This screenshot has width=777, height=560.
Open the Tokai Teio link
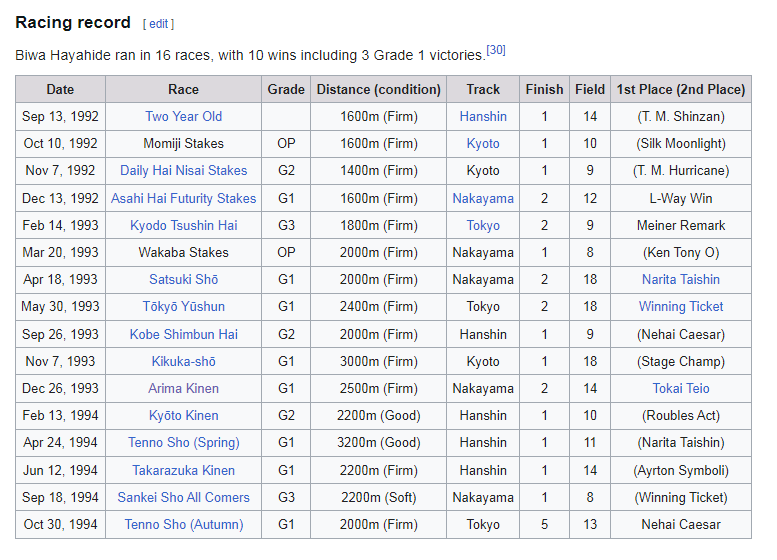click(681, 389)
